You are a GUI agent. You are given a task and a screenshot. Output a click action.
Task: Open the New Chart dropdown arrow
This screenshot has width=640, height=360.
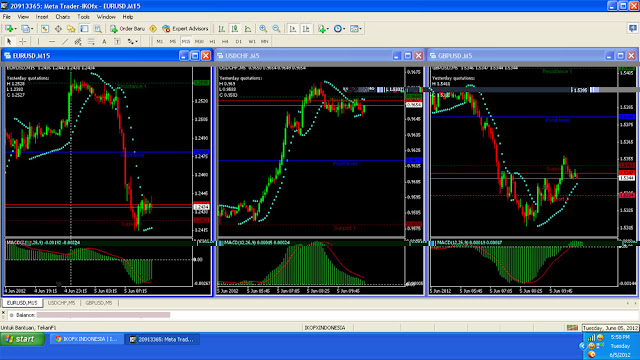[x=16, y=29]
